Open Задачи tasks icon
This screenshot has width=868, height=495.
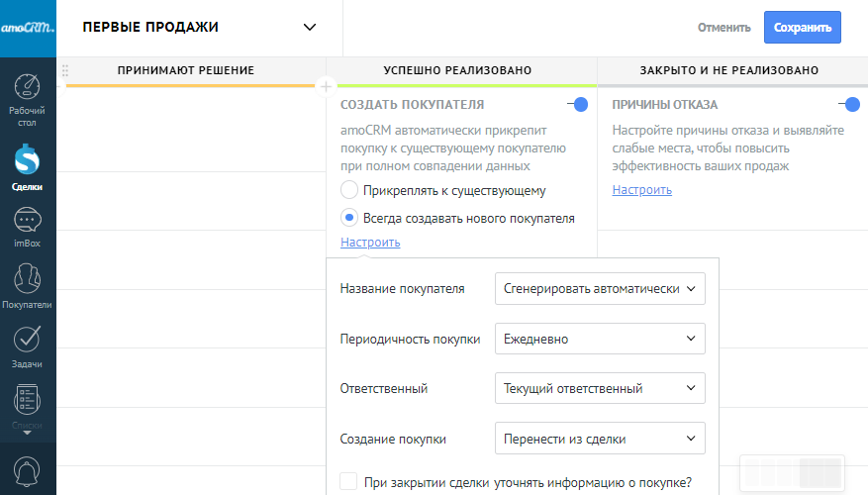coord(28,340)
